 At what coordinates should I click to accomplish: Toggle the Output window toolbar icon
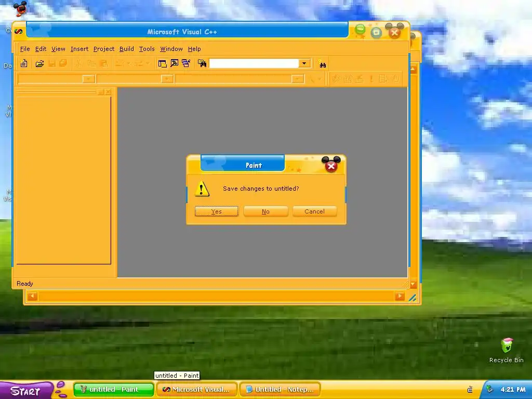[175, 63]
